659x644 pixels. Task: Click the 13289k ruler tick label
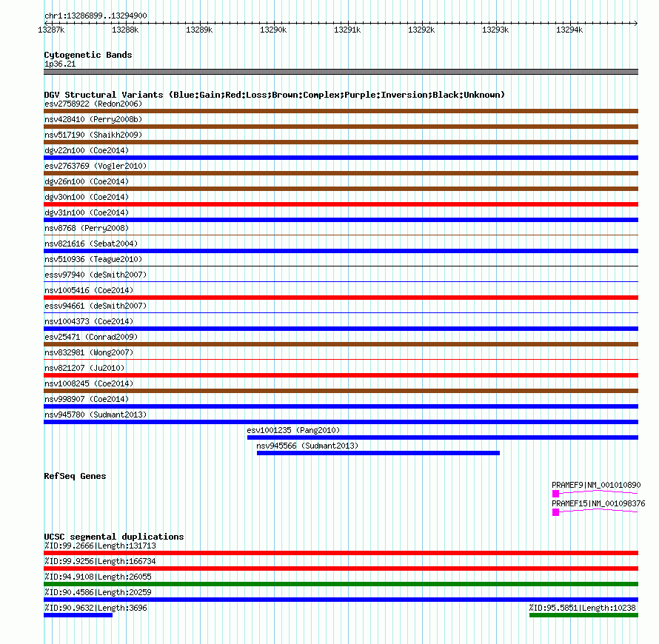pos(199,30)
